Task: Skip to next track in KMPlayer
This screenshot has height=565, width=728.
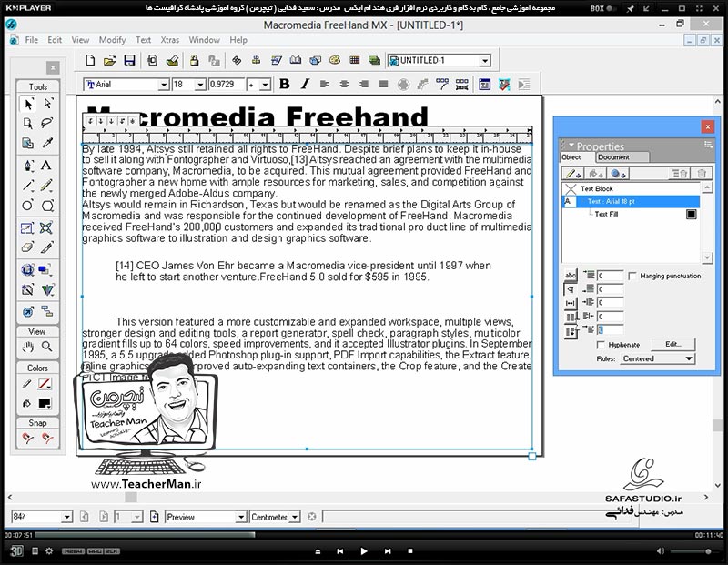Action: [x=388, y=551]
